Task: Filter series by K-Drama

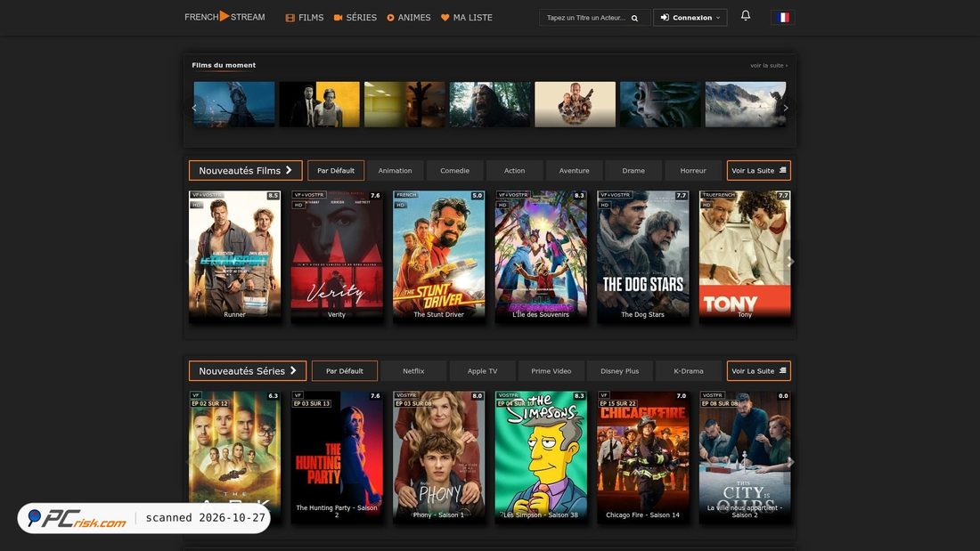Action: click(x=688, y=371)
